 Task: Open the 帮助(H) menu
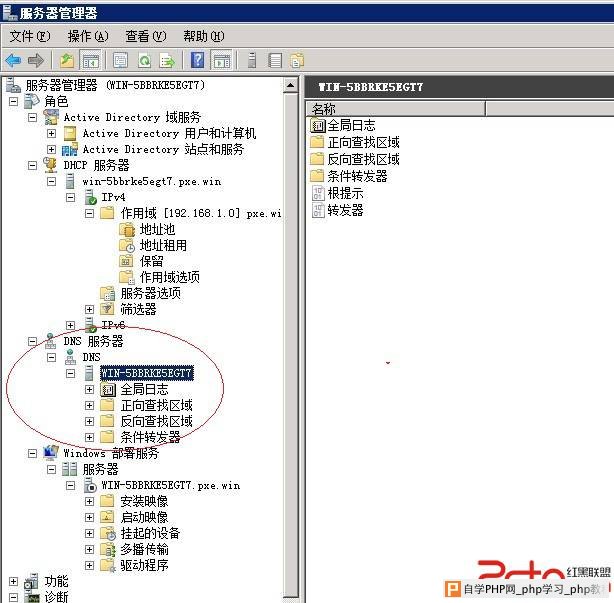(x=204, y=36)
